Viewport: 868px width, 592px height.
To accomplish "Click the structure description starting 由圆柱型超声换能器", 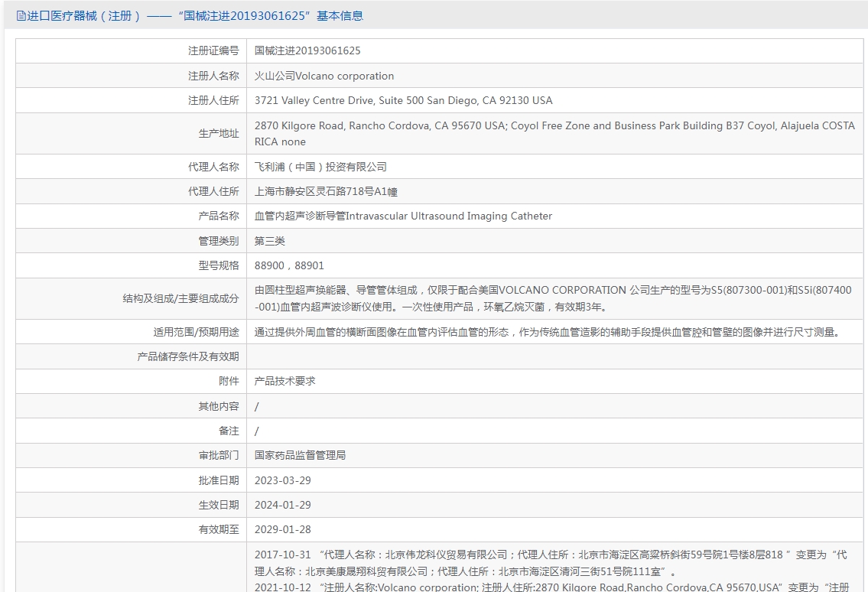I will [x=553, y=298].
